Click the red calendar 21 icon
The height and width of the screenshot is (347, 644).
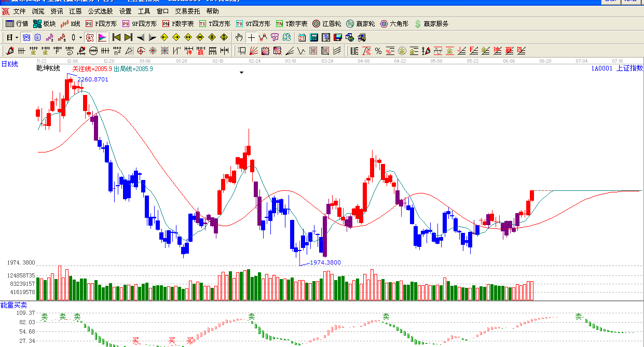302,37
